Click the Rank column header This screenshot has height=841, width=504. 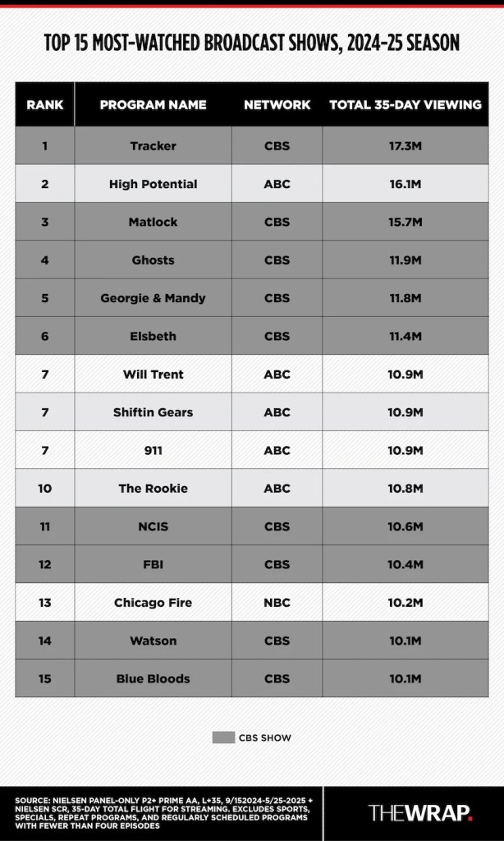tap(44, 104)
